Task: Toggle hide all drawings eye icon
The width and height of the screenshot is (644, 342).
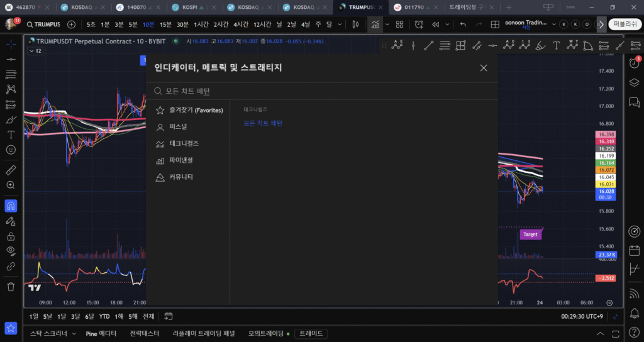Action: [x=11, y=251]
